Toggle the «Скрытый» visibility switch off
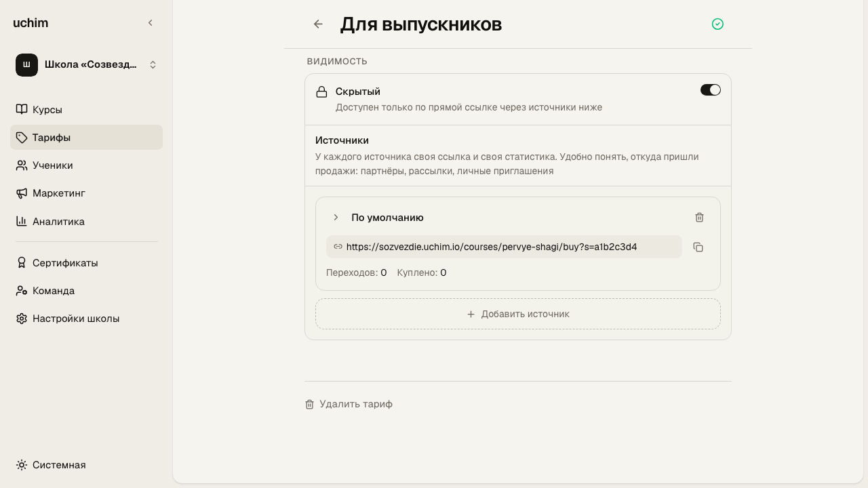This screenshot has height=488, width=868. pos(711,90)
